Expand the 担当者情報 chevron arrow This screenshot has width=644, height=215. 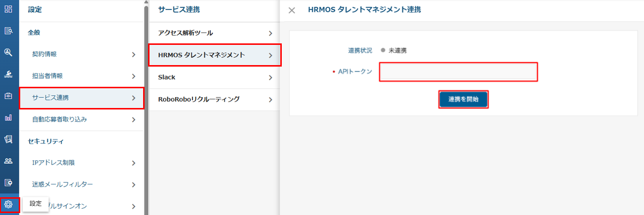click(133, 76)
